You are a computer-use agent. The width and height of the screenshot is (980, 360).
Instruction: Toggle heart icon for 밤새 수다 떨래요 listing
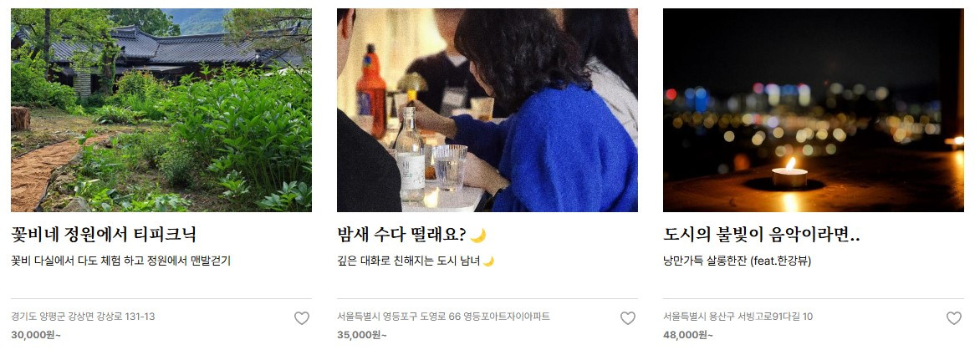627,318
